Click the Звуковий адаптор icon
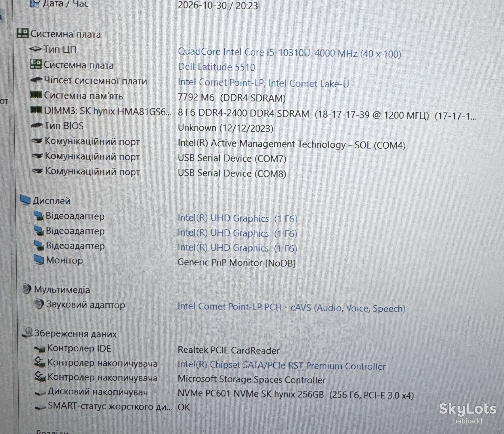The width and height of the screenshot is (504, 434). pos(39,304)
